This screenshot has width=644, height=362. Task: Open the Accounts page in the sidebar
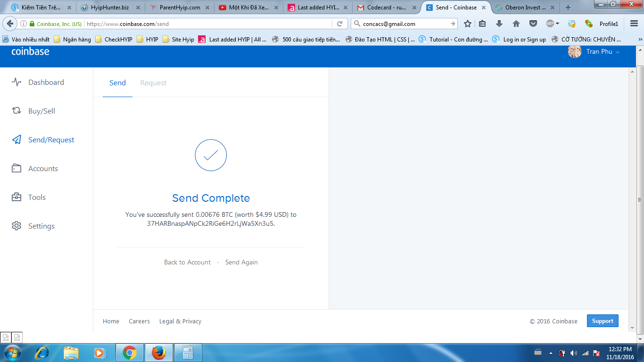point(35,168)
